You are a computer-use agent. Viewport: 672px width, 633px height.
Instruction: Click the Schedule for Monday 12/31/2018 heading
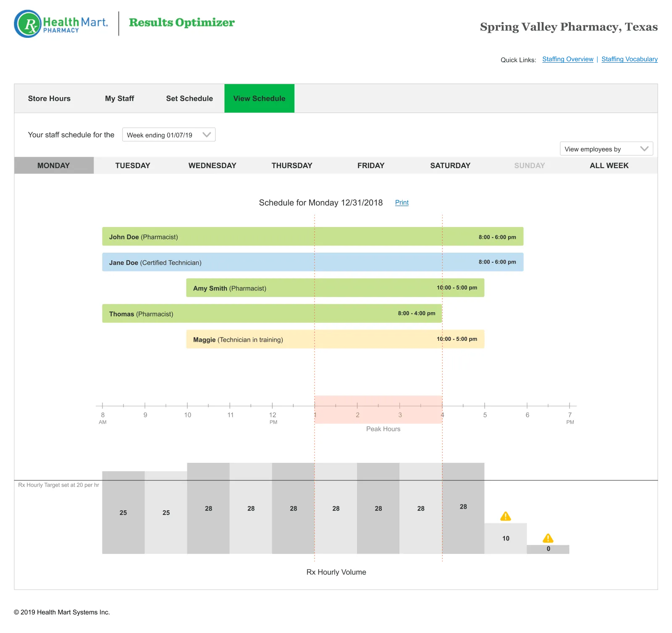(x=321, y=203)
